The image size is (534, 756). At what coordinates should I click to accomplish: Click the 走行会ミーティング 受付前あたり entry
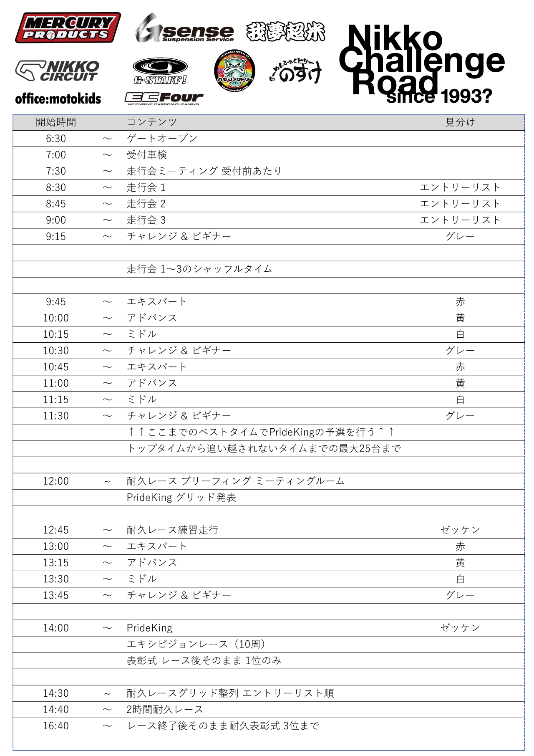(x=204, y=171)
